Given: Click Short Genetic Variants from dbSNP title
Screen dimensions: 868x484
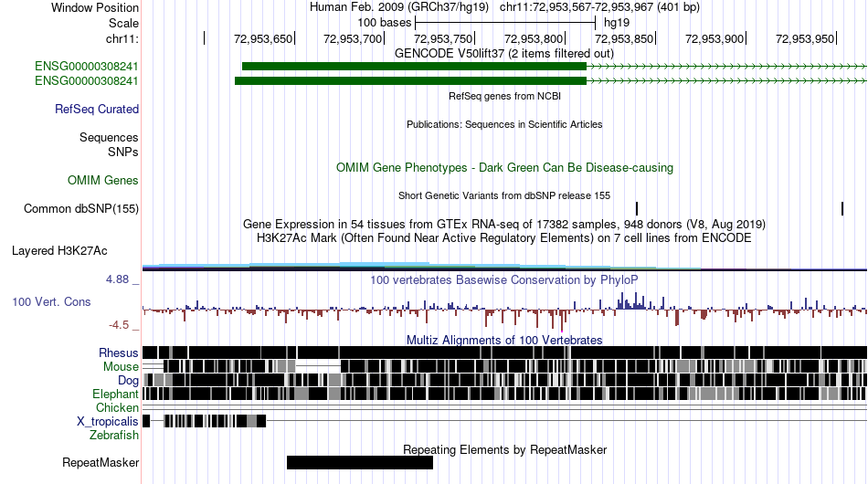Looking at the screenshot, I should [504, 195].
